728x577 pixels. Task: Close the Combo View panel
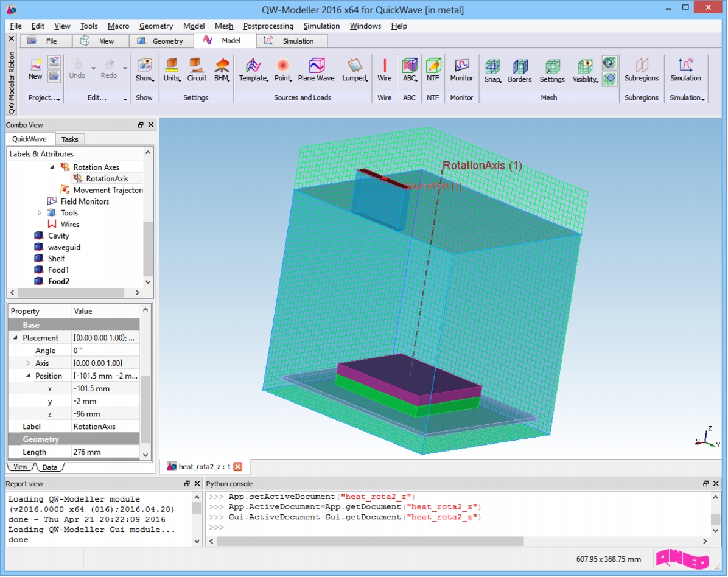coord(151,124)
